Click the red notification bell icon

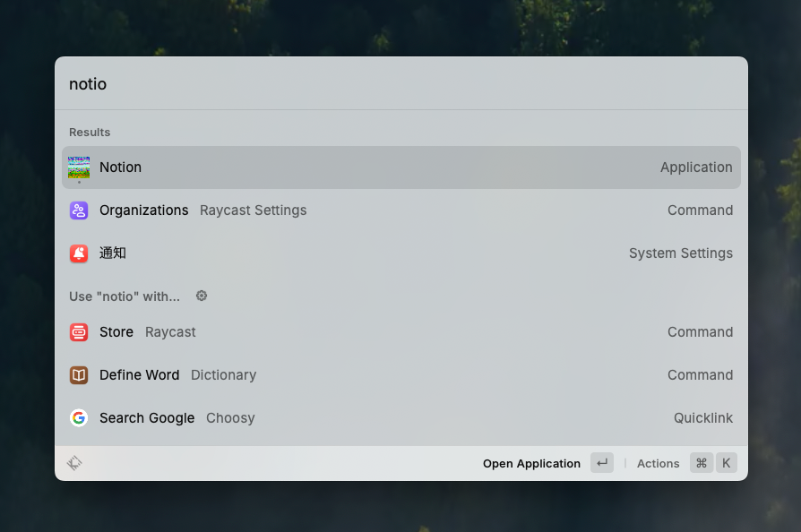coord(79,253)
